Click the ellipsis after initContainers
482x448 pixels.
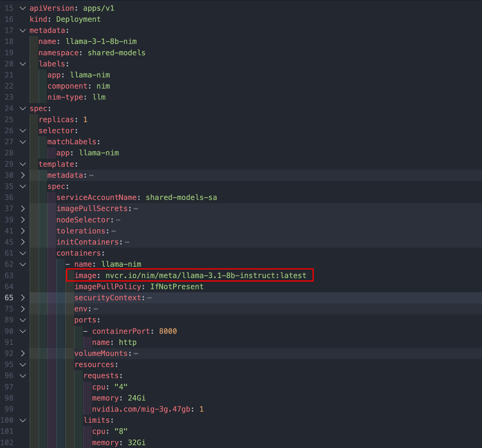pyautogui.click(x=127, y=242)
